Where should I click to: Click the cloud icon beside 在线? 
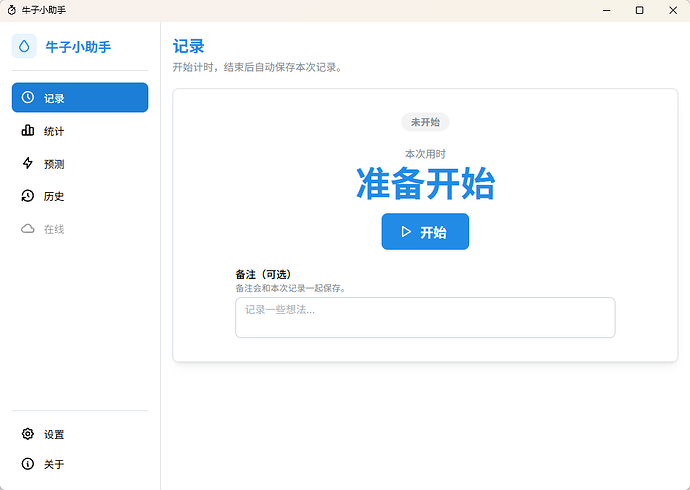pos(28,229)
